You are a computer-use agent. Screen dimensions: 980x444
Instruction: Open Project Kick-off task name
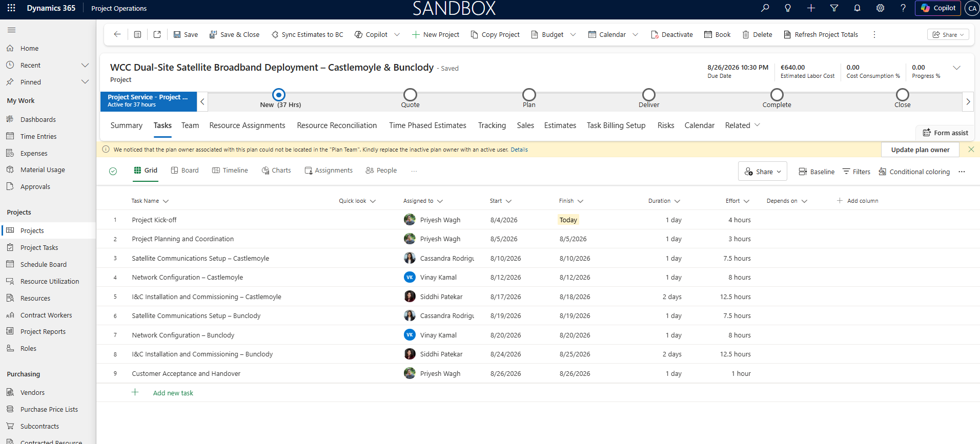(154, 220)
